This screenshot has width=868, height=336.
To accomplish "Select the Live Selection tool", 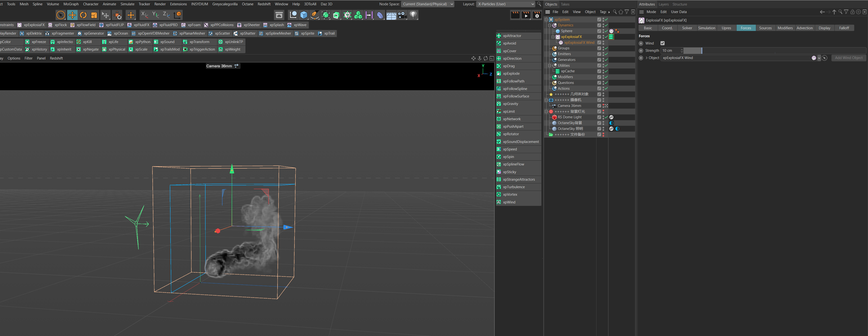I will (61, 15).
